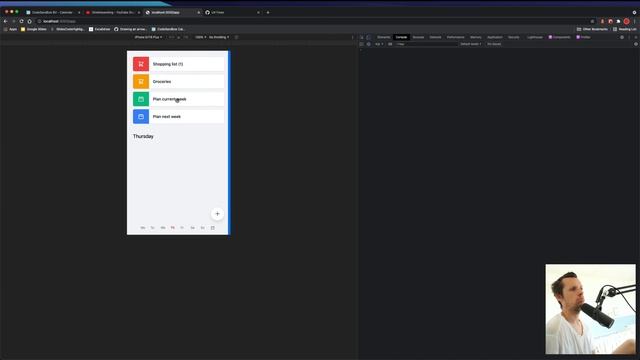Image resolution: width=640 pixels, height=360 pixels.
Task: Click the console Filter input field
Action: [x=427, y=44]
